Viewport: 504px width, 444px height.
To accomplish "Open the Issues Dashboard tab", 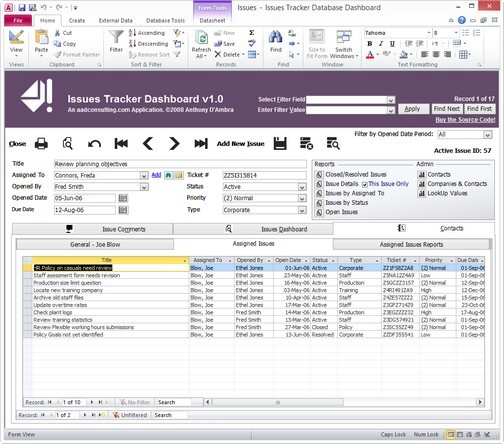I will [x=253, y=229].
